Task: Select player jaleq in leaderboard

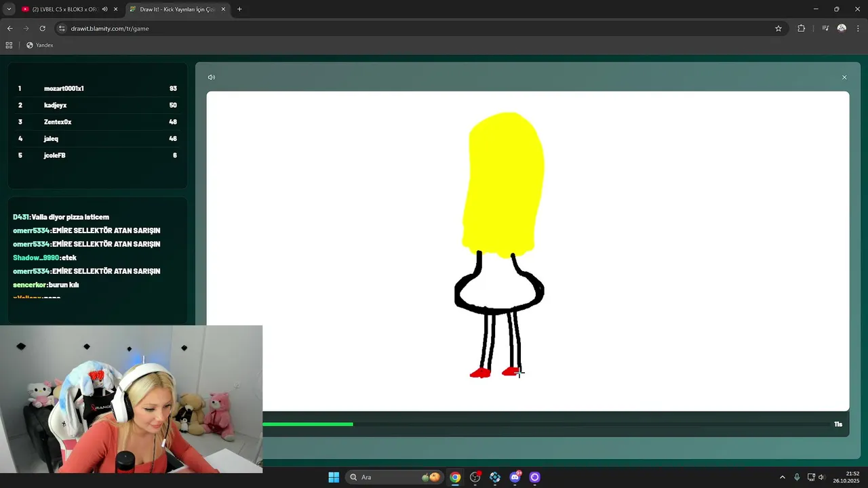Action: (51, 138)
